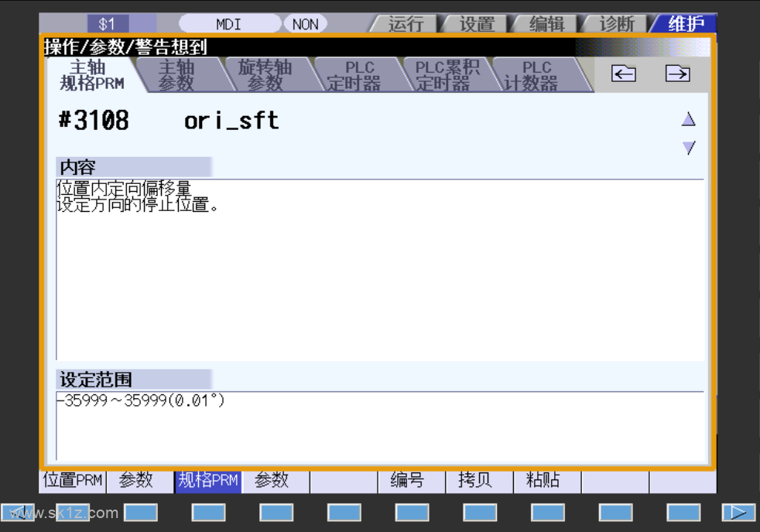760x532 pixels.
Task: Click the parameter number #3108
Action: click(x=94, y=120)
